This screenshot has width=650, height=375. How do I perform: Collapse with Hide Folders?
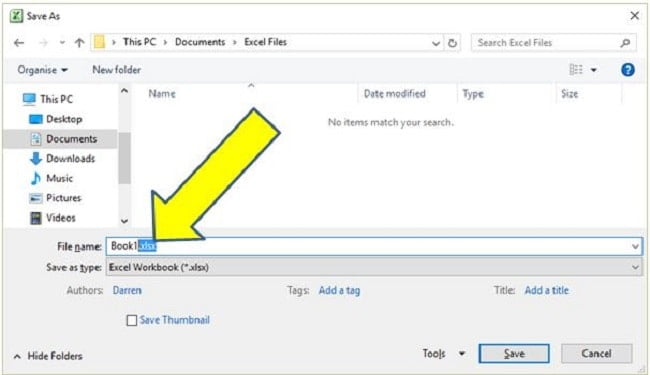[48, 356]
